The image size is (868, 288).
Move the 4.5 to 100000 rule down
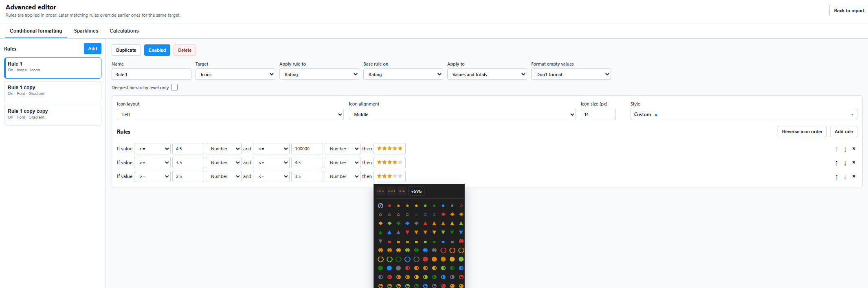tap(845, 149)
